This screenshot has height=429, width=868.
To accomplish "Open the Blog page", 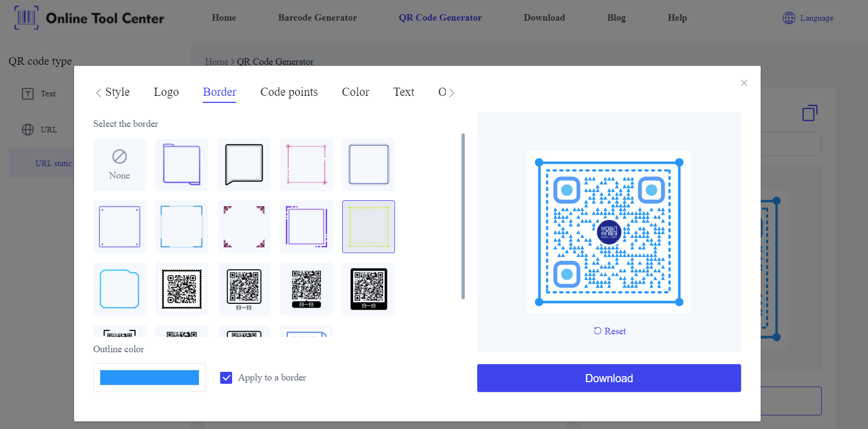I will 616,17.
